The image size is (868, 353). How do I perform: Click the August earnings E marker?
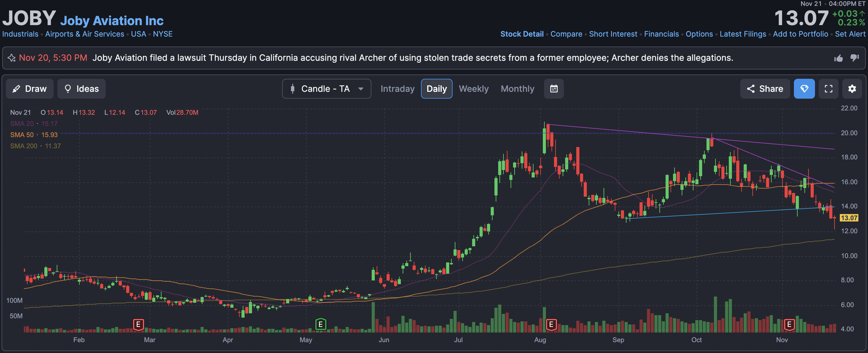(x=551, y=324)
